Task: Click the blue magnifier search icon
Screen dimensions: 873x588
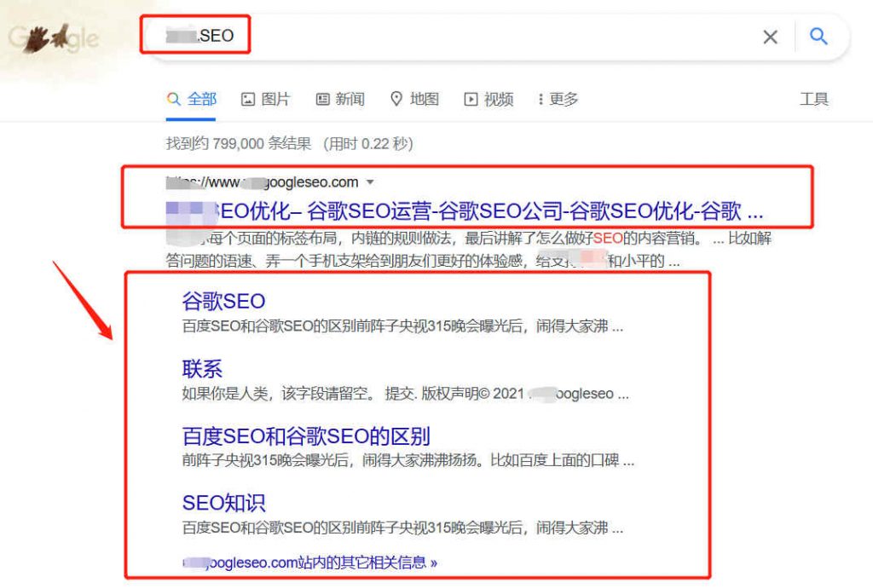Action: tap(818, 36)
